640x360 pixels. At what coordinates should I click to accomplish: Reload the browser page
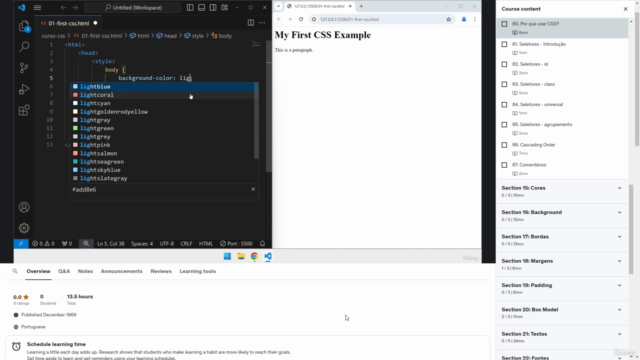[301, 19]
